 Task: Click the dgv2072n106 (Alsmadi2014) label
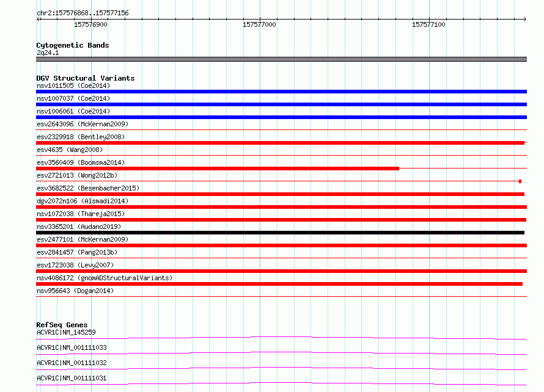[83, 201]
